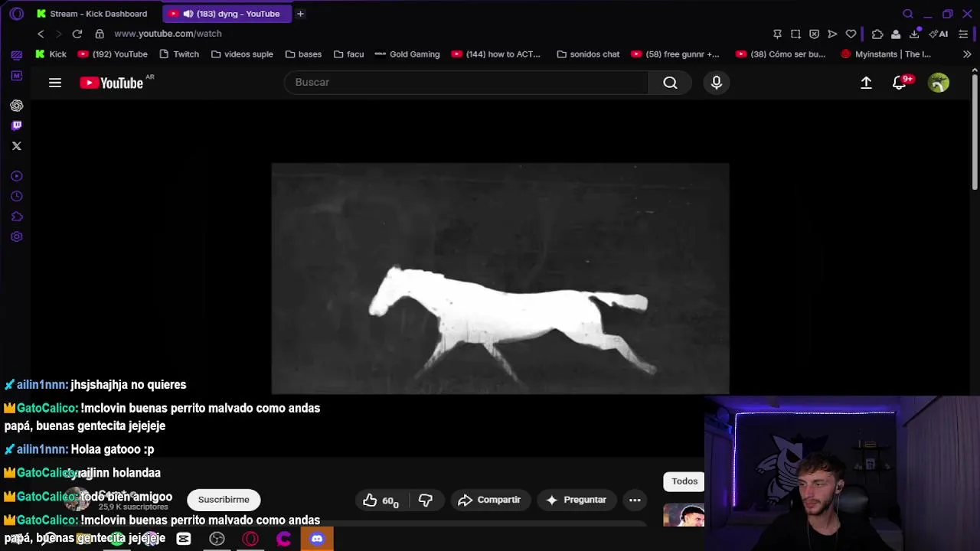This screenshot has height=551, width=980.
Task: Open more video actions ellipsis menu
Action: [635, 500]
